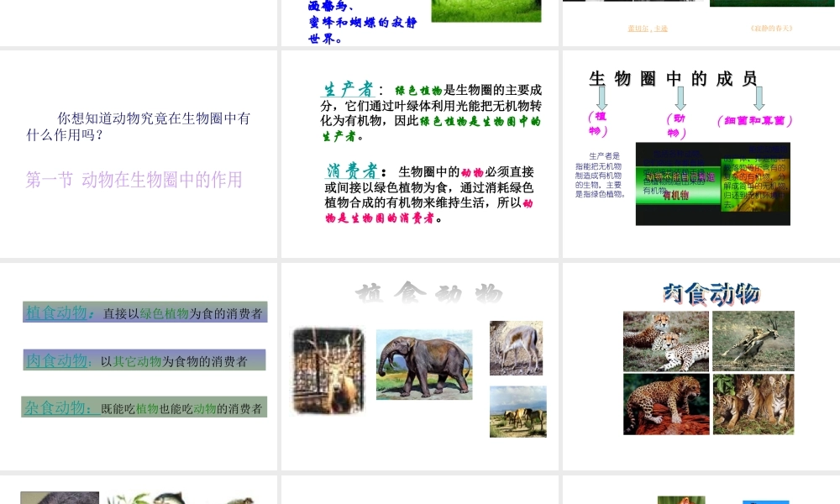The width and height of the screenshot is (840, 504).
Task: Select the two resting cheetahs photo
Action: click(666, 342)
